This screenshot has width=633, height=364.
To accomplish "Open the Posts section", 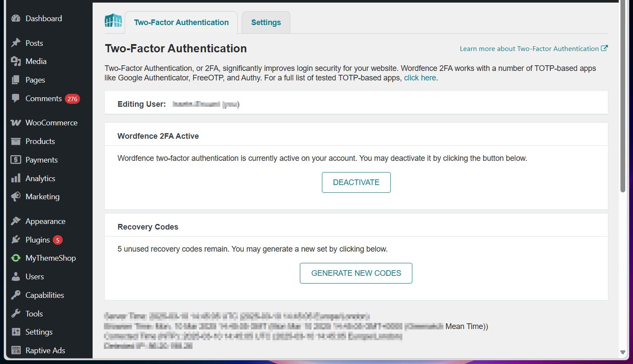I will click(34, 43).
